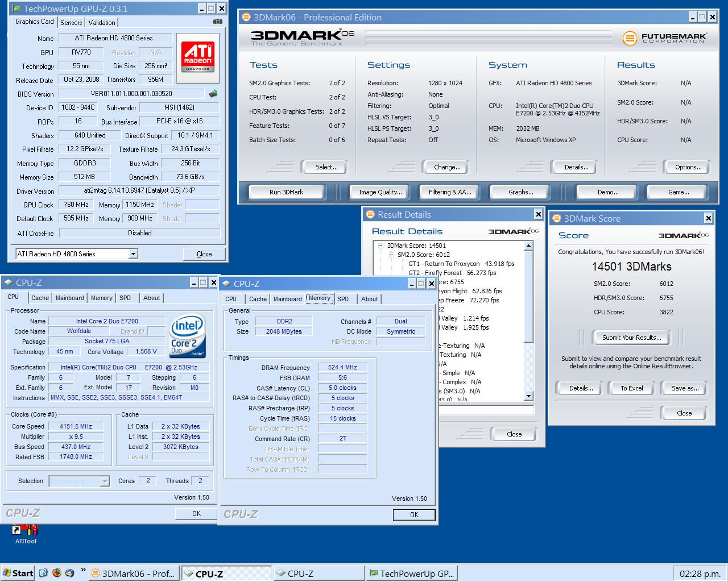Click the Filtering & AA button
The width and height of the screenshot is (728, 582).
point(450,192)
